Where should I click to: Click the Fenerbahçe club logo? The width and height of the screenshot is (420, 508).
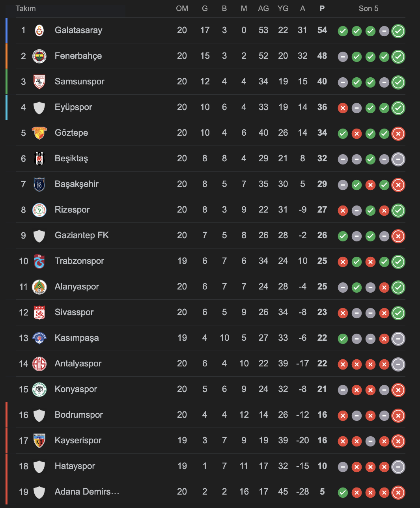tap(39, 56)
